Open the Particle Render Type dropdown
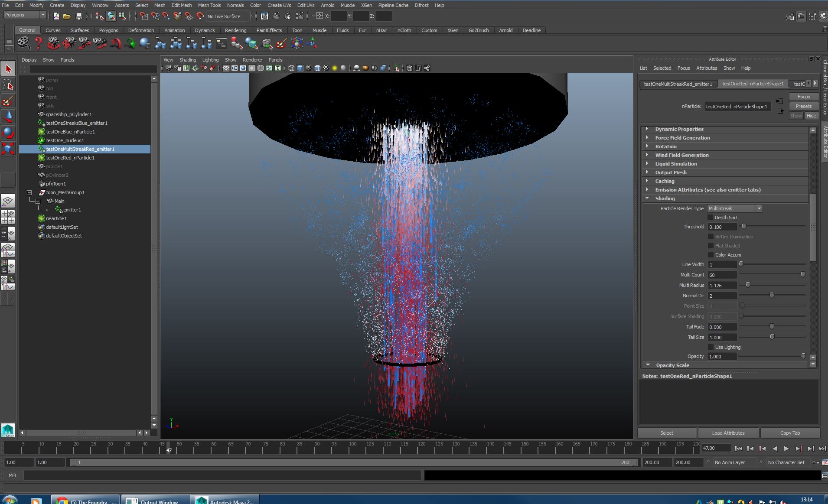 734,208
